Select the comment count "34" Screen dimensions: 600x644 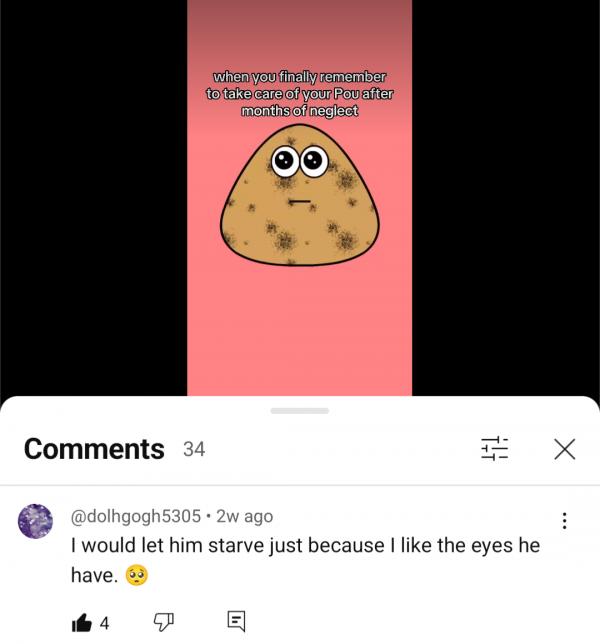coord(194,450)
